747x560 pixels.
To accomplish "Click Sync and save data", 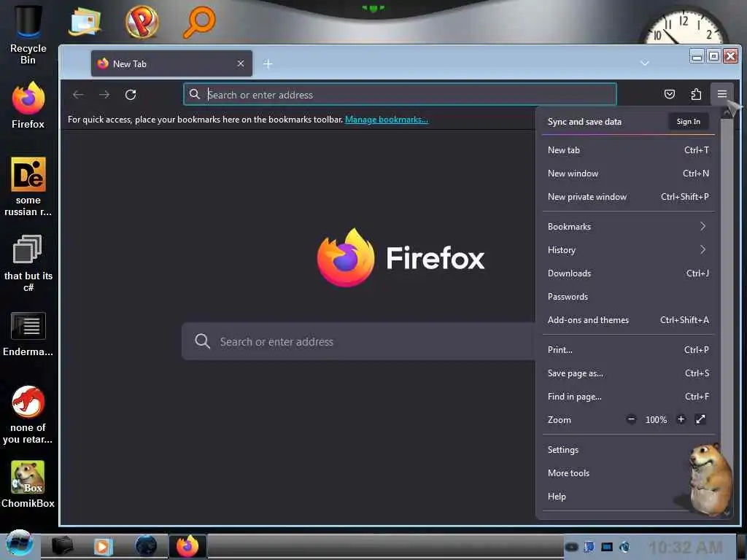I will click(x=584, y=122).
